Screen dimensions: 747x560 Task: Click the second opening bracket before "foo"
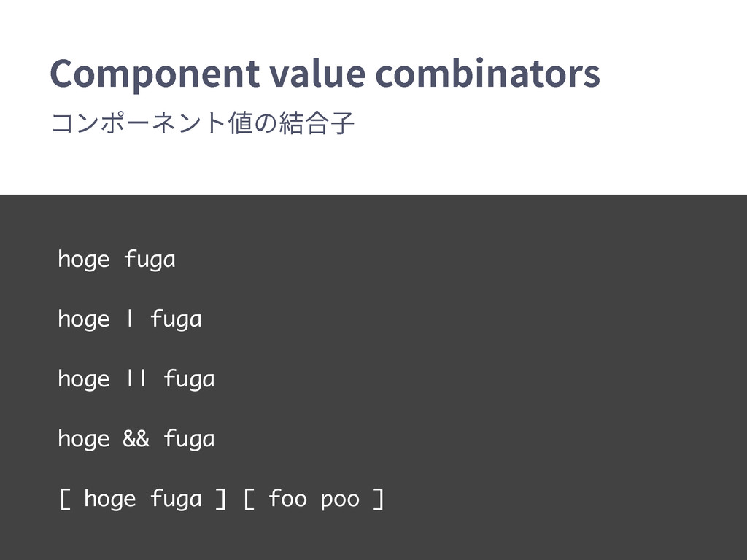[248, 499]
